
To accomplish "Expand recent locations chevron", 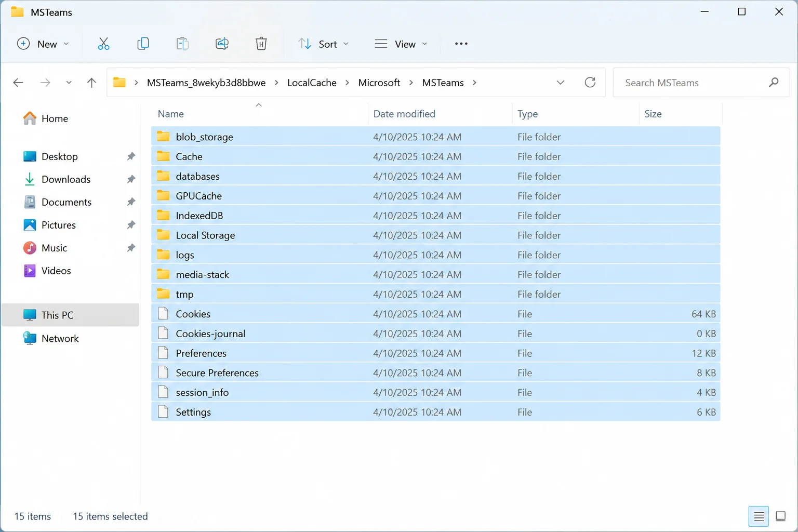I will click(69, 83).
